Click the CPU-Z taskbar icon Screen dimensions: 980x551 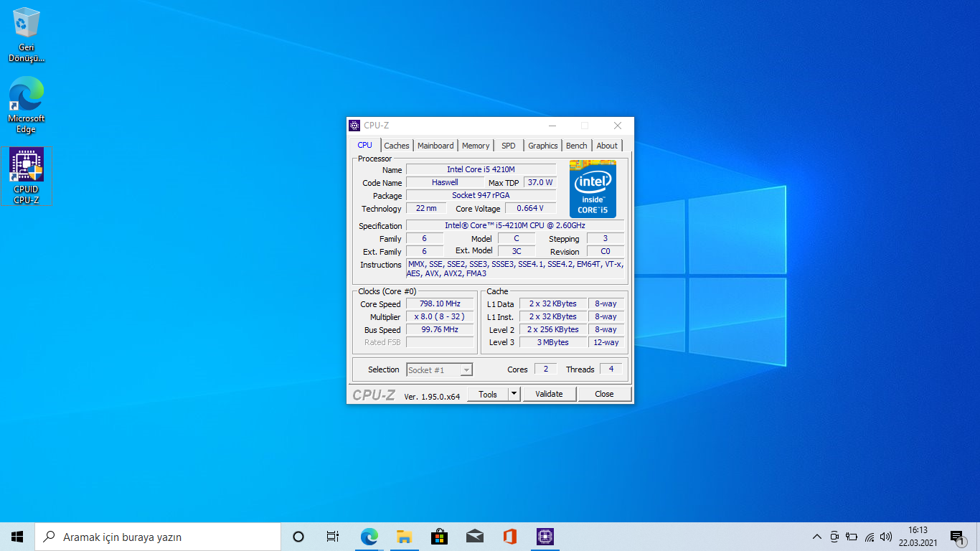point(545,537)
